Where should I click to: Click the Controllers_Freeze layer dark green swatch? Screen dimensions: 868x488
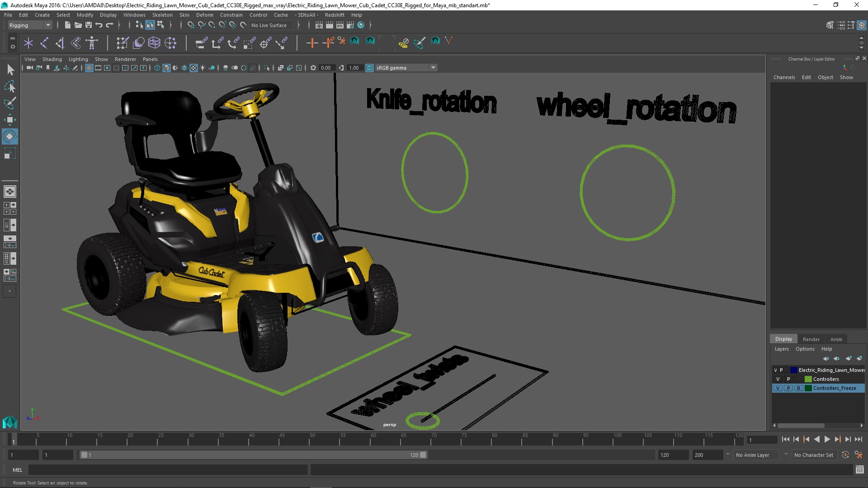pos(808,388)
